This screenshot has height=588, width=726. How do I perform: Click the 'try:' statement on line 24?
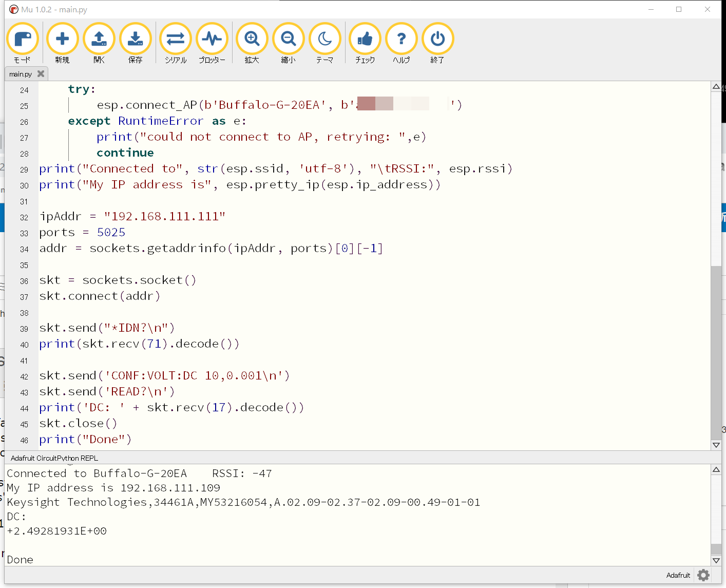(x=82, y=89)
